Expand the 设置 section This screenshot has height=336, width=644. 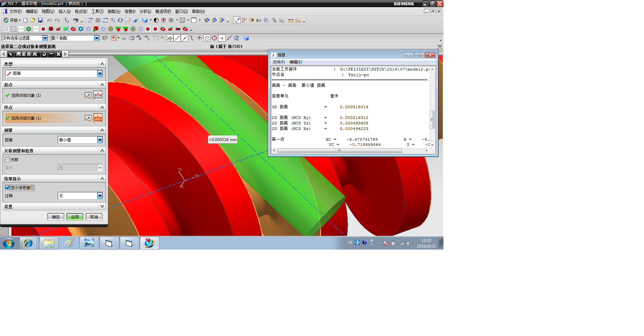click(x=102, y=206)
